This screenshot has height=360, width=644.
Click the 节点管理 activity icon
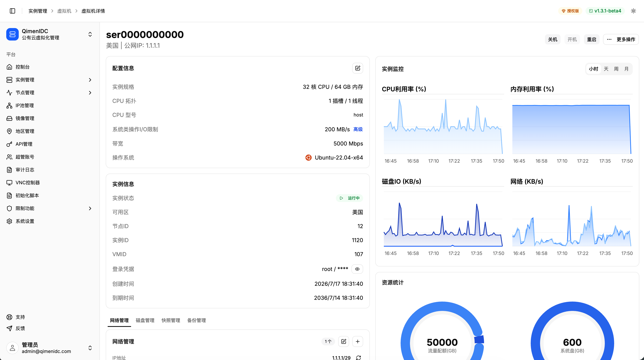9,93
